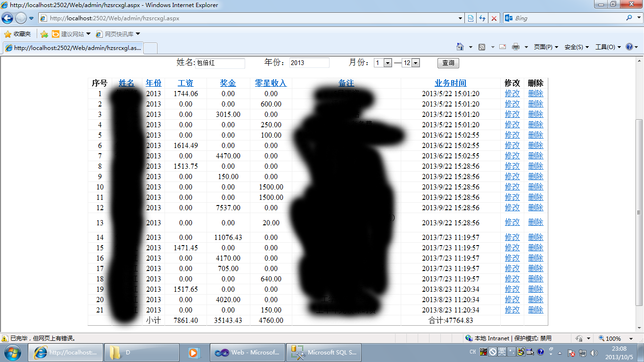Click the 查询 query button

point(448,63)
